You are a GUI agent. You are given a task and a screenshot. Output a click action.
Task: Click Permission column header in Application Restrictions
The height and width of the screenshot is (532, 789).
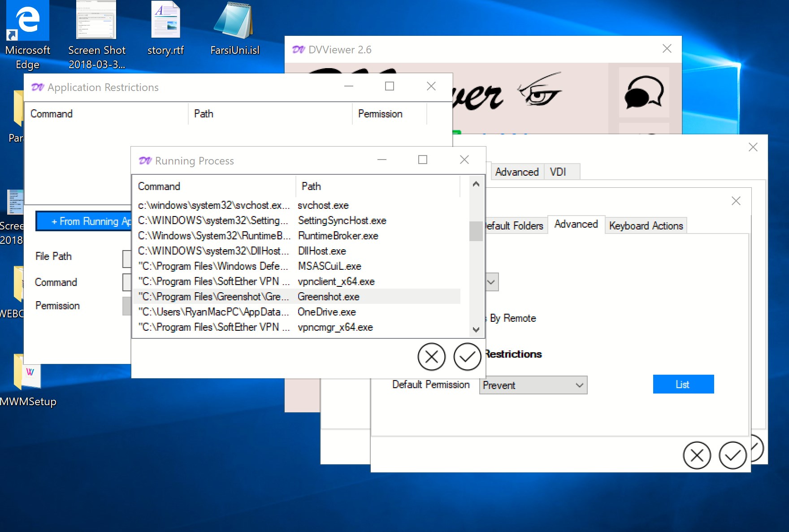coord(389,114)
